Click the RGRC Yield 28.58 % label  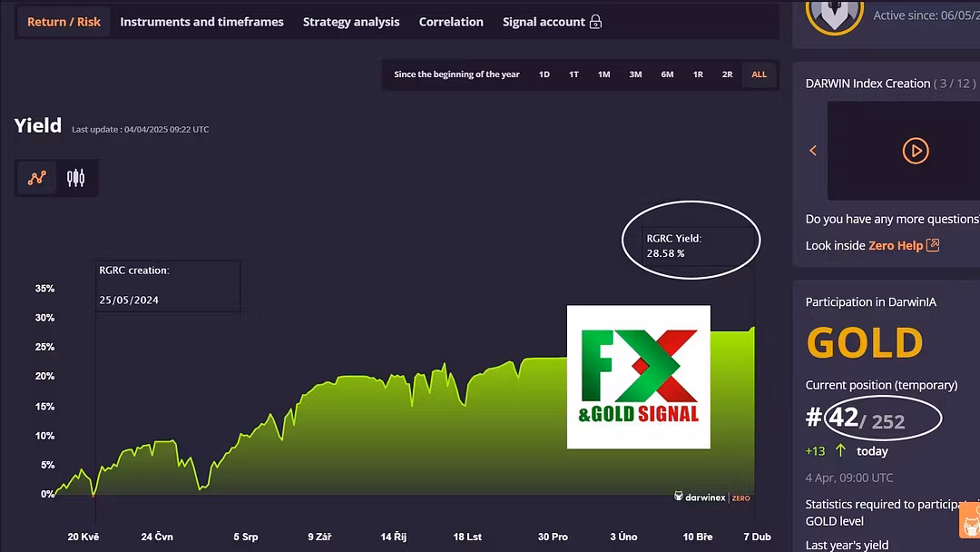(673, 246)
